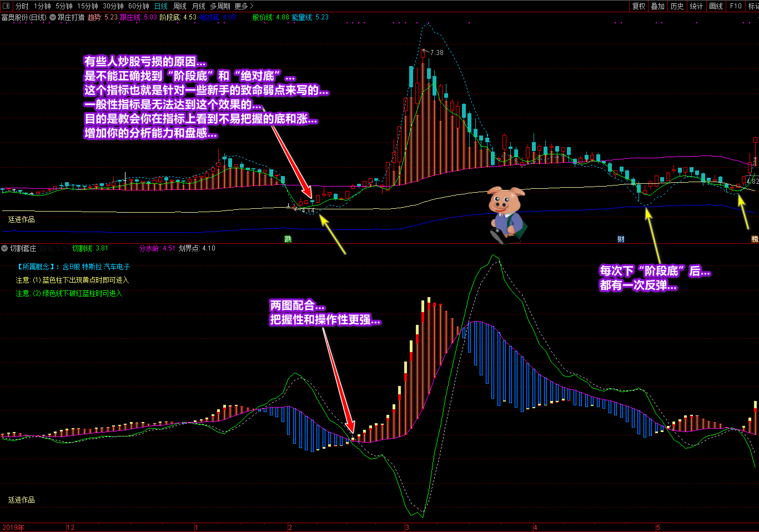Screen dimensions: 759x532
Task: Click the panel layout icon at top-left
Action: 6,6
